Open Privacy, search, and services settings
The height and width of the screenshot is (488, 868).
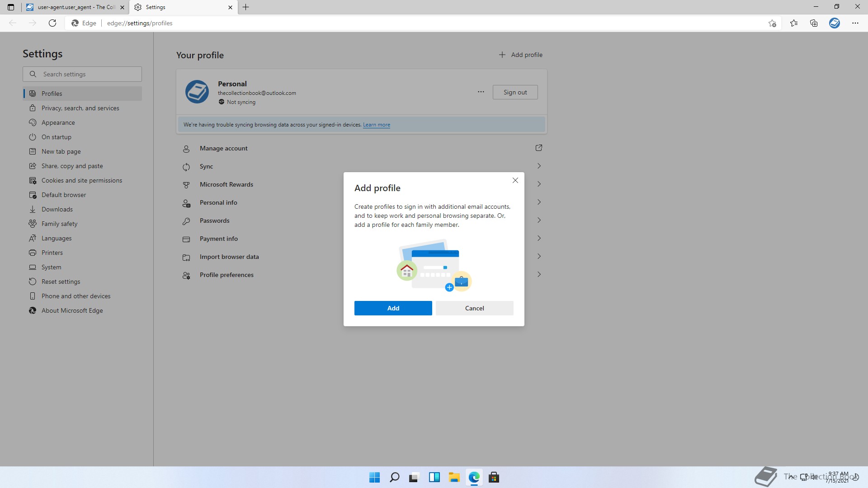(x=82, y=108)
